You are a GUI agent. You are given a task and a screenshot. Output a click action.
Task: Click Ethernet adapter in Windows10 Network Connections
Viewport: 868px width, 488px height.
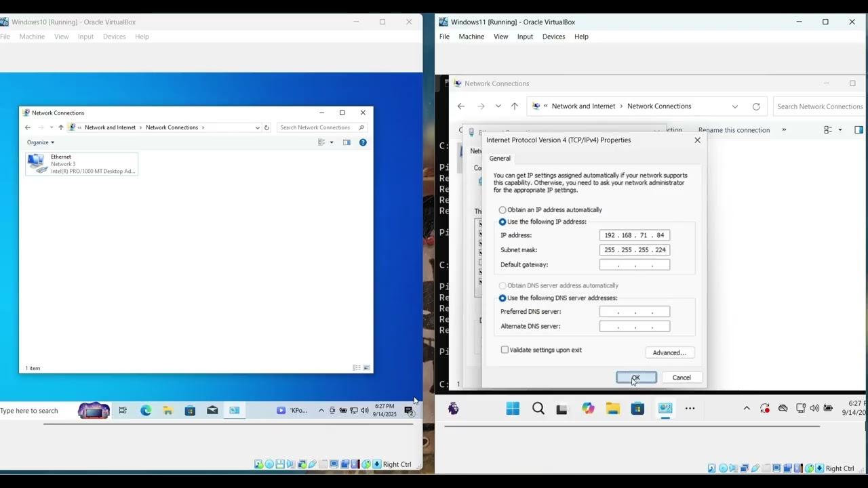[81, 164]
